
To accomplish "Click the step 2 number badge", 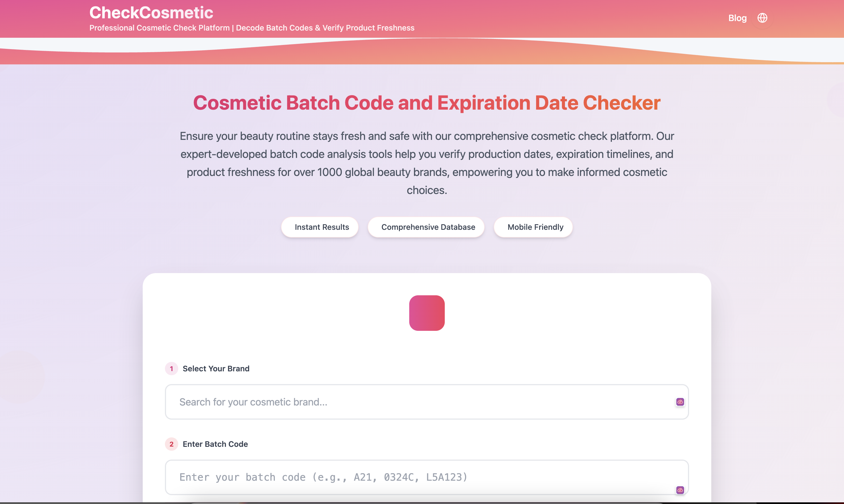I will pyautogui.click(x=171, y=444).
